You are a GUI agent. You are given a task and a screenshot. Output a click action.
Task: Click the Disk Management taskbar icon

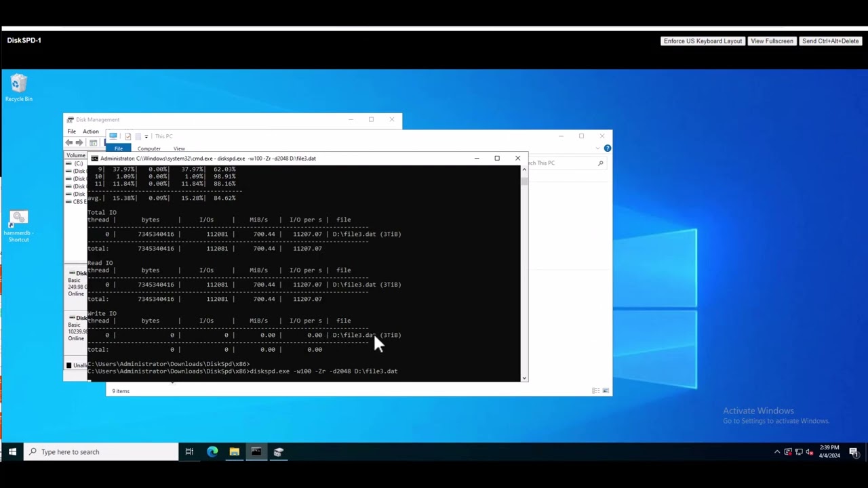[278, 452]
